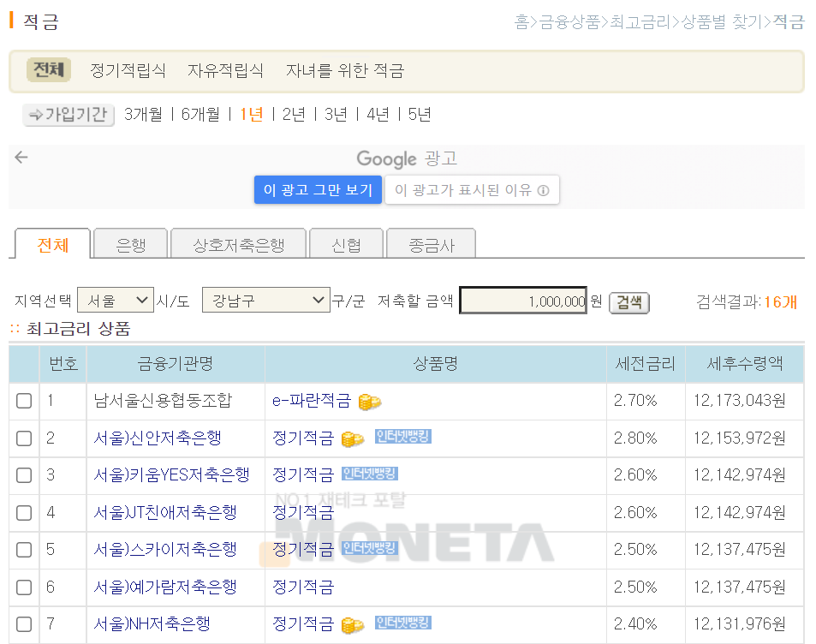
Task: Check the box for row 3 서울)키움YES저축은행
Action: 24,475
